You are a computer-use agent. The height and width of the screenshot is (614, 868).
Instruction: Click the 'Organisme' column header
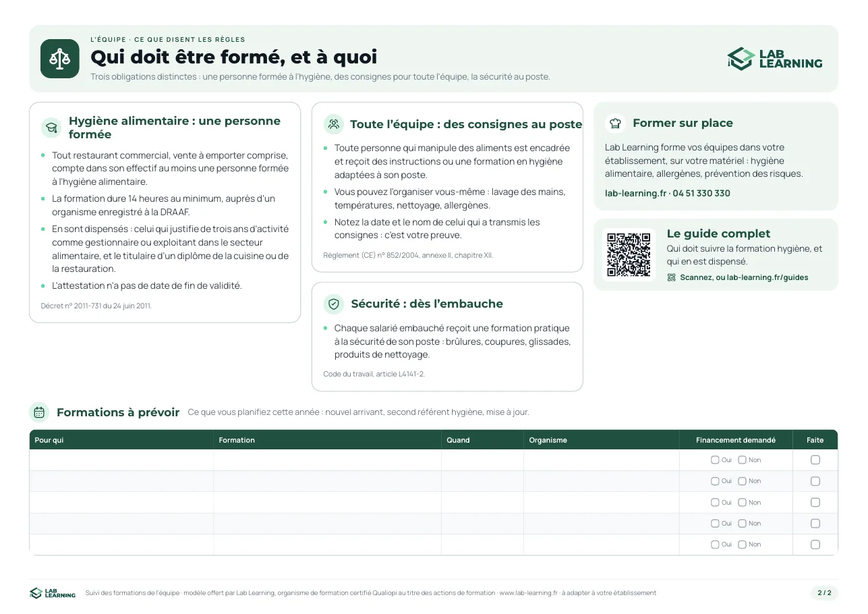pos(602,440)
